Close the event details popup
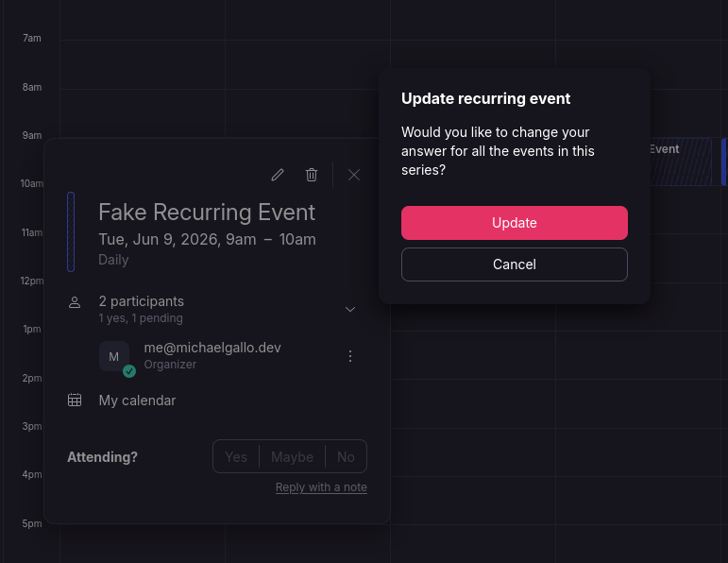Viewport: 728px width, 563px height. point(354,175)
